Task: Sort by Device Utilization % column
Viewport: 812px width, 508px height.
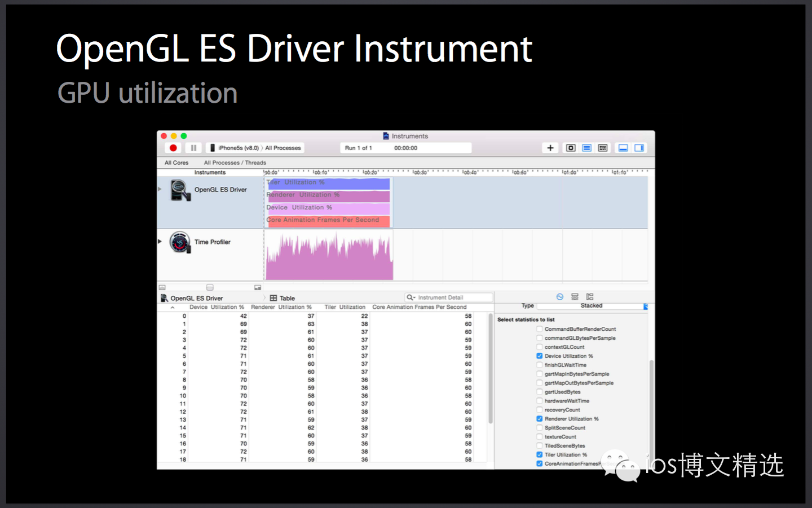Action: (x=217, y=307)
